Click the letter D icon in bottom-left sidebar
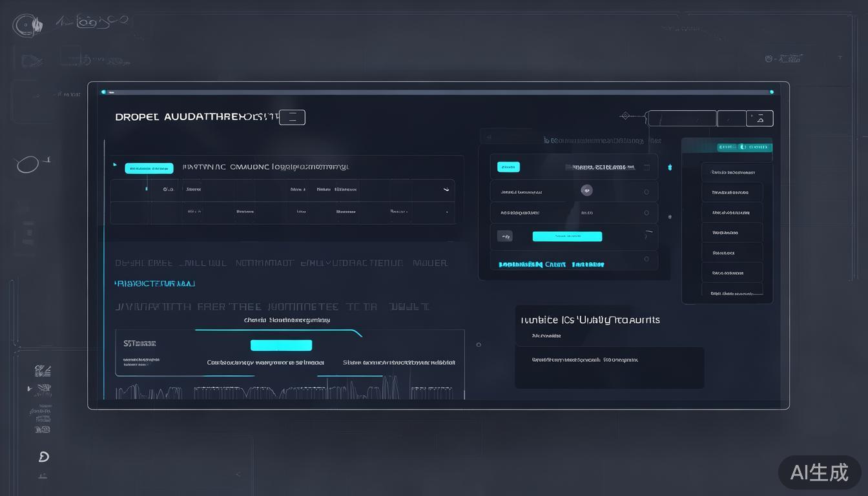868x496 pixels. [43, 457]
